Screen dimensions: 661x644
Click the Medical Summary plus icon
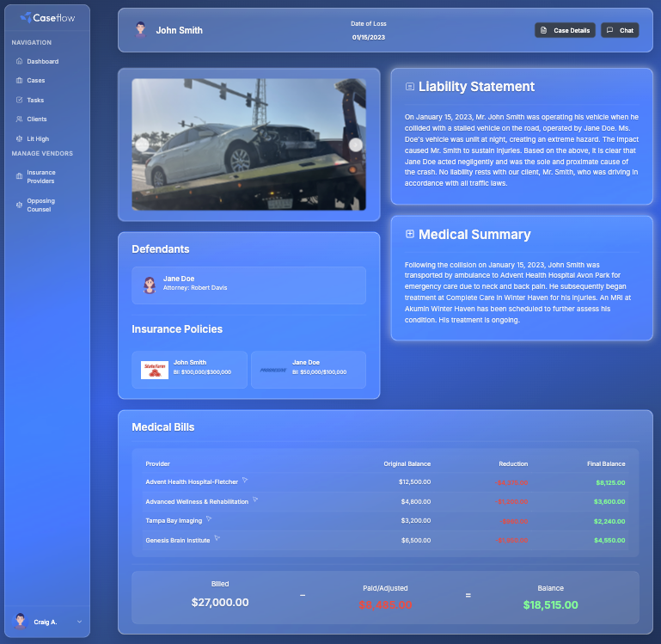pyautogui.click(x=409, y=234)
